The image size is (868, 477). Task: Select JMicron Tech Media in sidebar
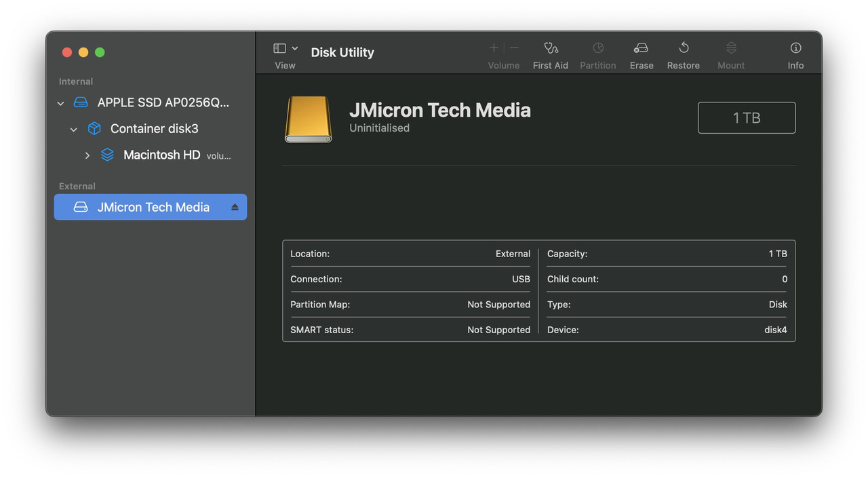tap(151, 207)
